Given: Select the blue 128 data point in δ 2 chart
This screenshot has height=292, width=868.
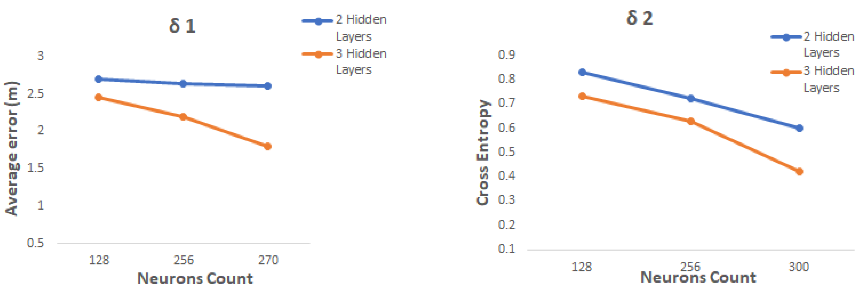Looking at the screenshot, I should (582, 72).
